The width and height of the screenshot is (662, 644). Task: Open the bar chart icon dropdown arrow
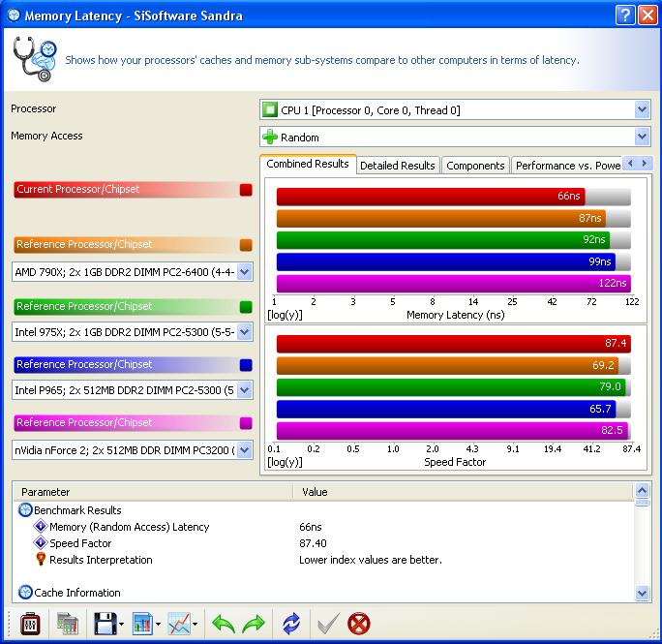159,624
